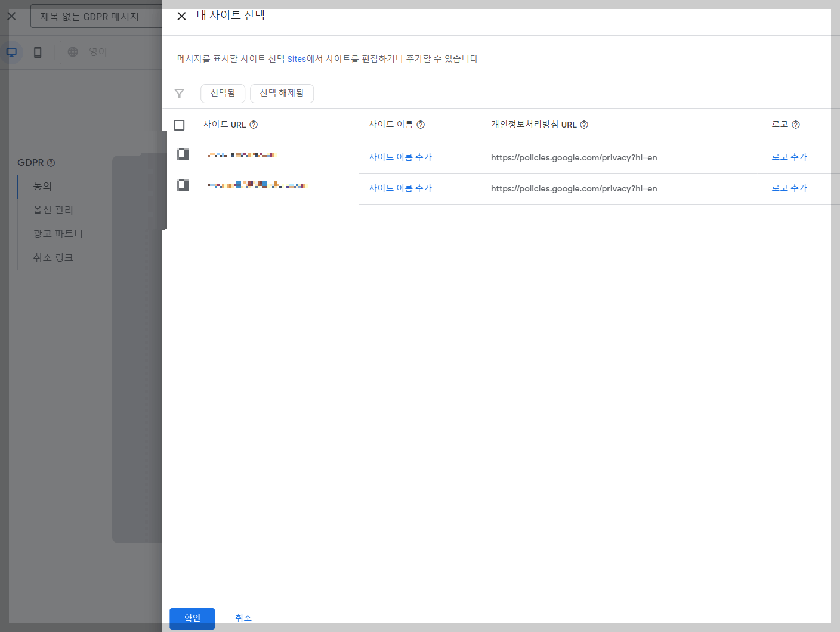Filter by 선택 해제됨 chip
The image size is (840, 632).
click(x=282, y=93)
